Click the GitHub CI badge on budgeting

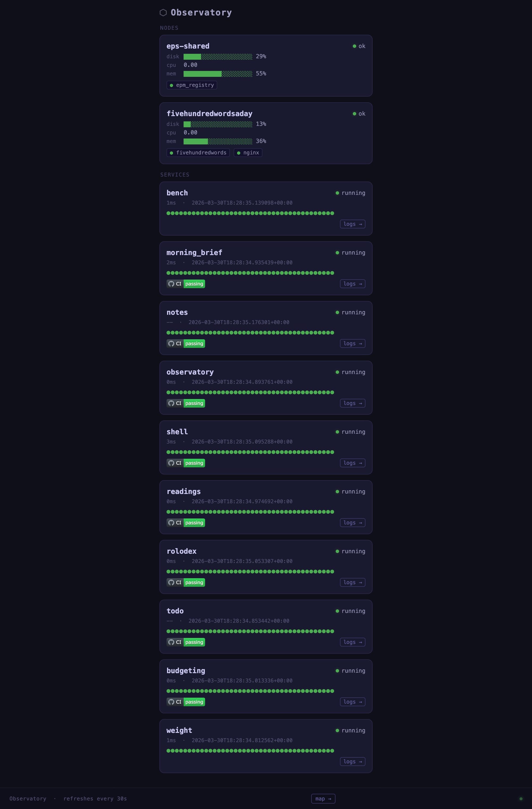click(186, 702)
